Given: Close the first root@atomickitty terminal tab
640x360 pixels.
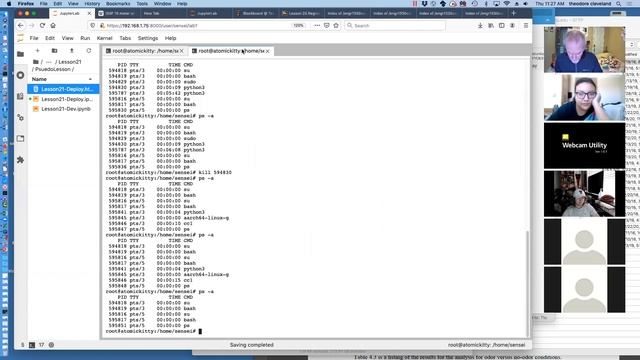Looking at the screenshot, I should [182, 51].
